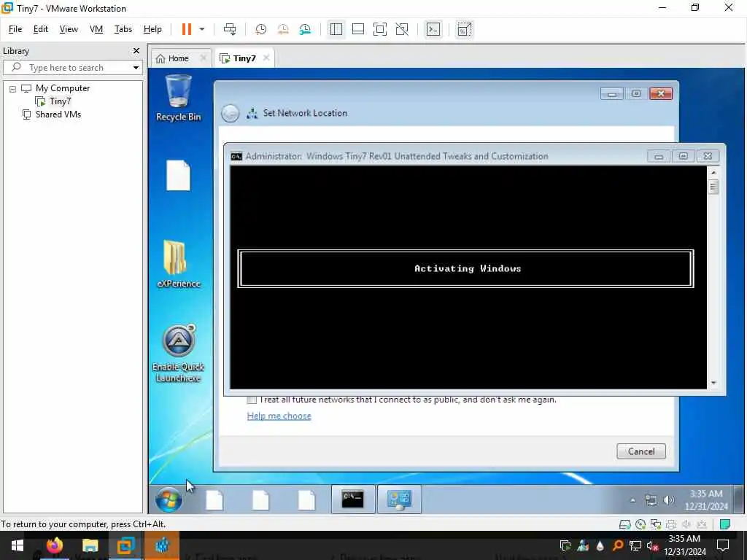Screen dimensions: 747x560
Task: Pause the virtual machine
Action: pos(186,29)
